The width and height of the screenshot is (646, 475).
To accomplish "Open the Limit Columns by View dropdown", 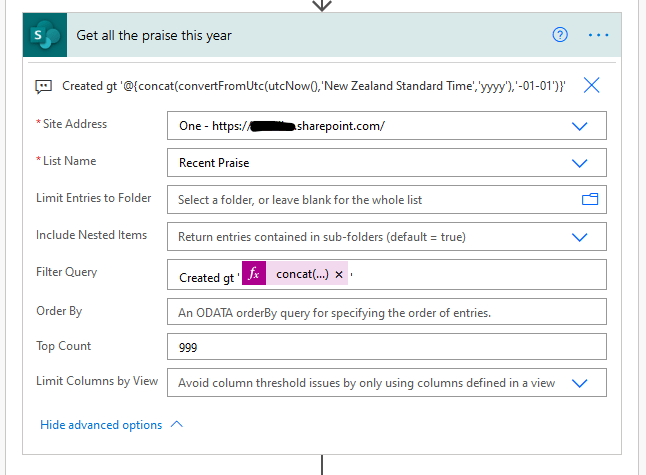I will (579, 382).
